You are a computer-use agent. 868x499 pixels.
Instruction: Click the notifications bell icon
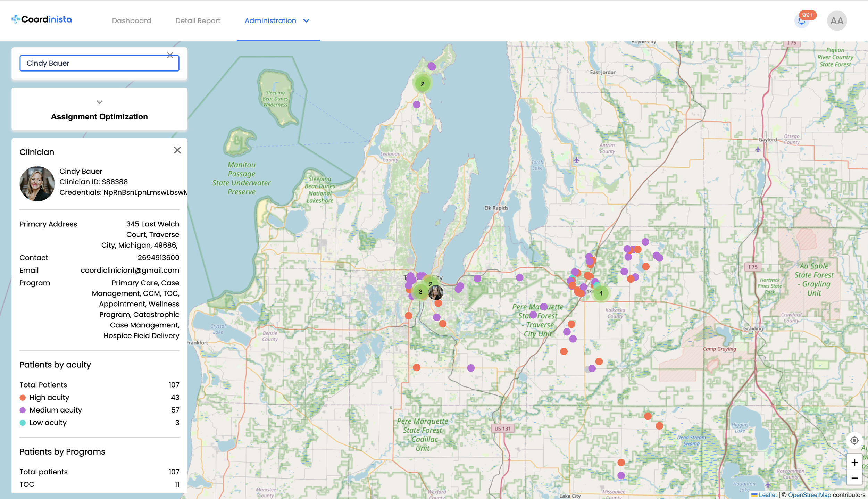801,22
